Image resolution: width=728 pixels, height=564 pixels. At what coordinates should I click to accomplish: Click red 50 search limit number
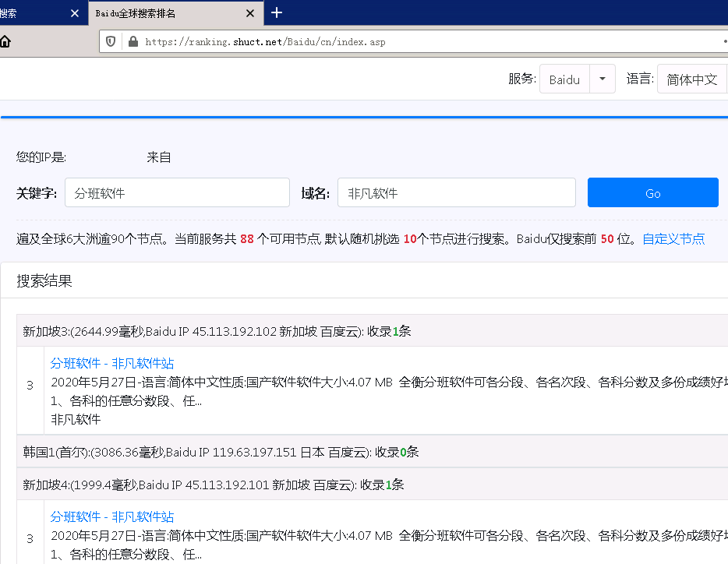point(607,239)
